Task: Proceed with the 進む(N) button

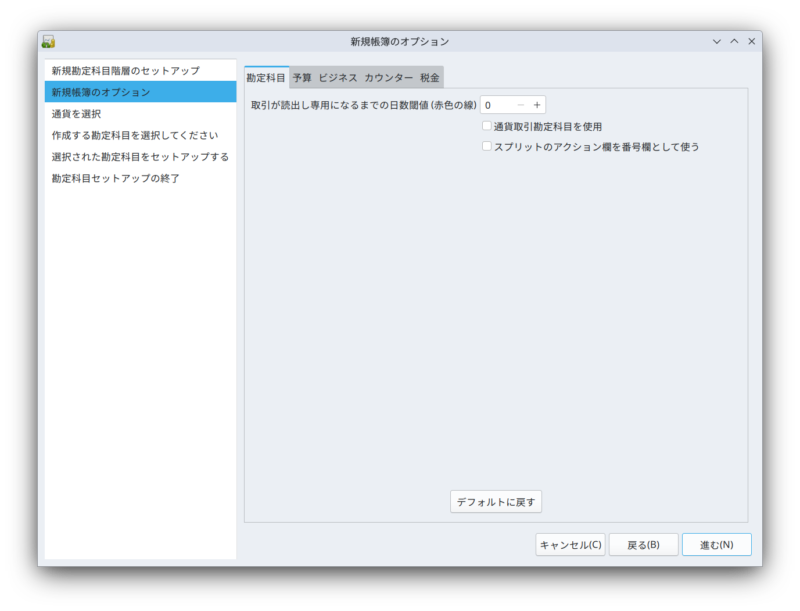Action: [x=717, y=545]
